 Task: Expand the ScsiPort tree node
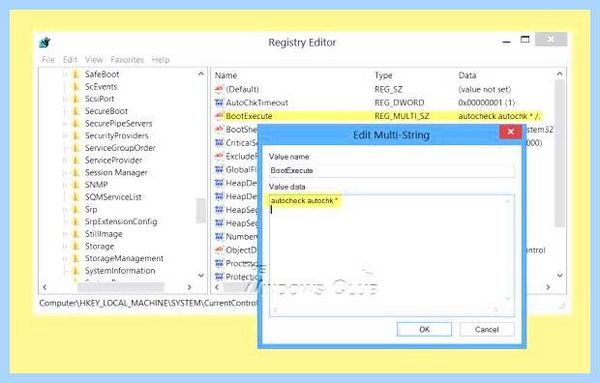click(x=65, y=99)
